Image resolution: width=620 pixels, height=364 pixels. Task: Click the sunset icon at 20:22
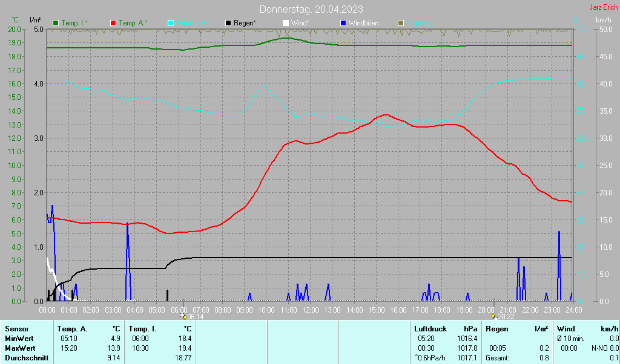tap(493, 316)
